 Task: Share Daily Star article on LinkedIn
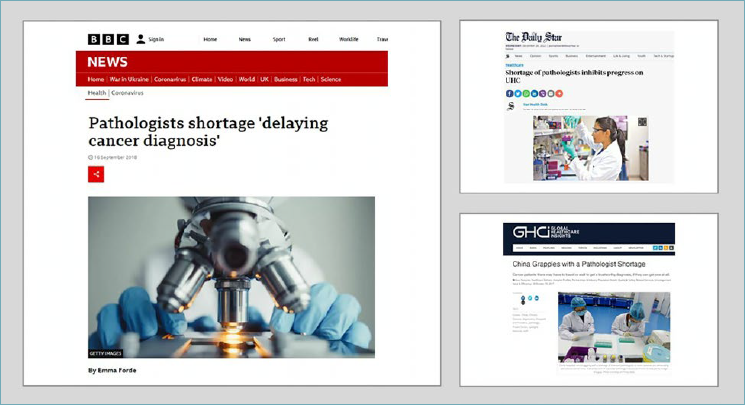[535, 94]
